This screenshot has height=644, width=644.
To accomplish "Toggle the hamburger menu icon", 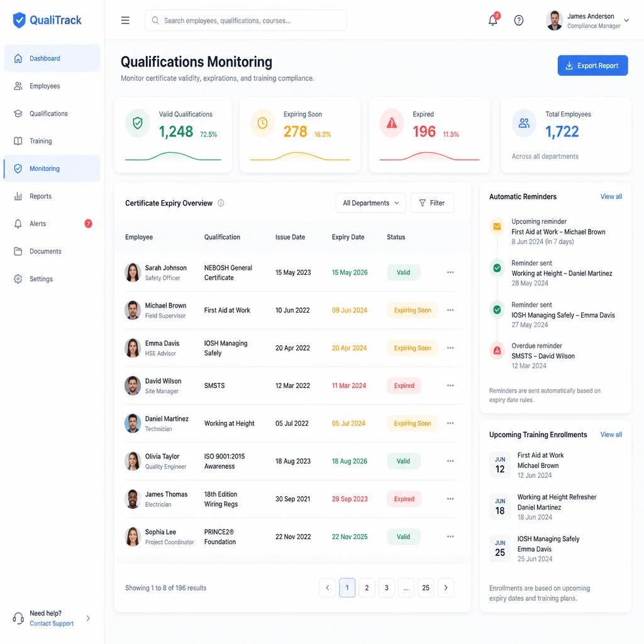I will click(125, 20).
